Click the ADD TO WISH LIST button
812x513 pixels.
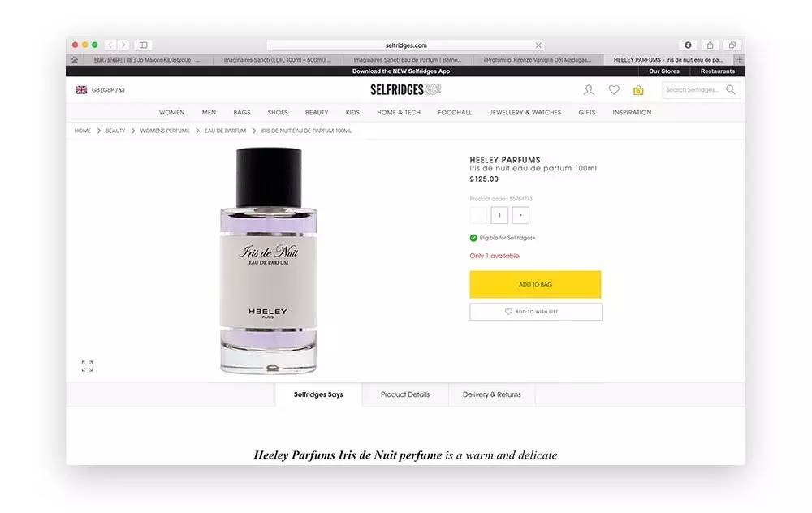535,312
